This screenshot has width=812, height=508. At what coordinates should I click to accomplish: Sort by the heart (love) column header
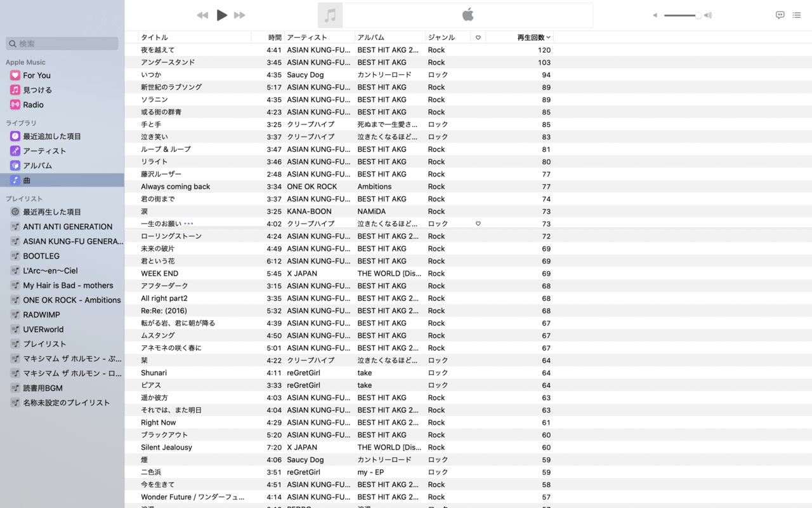[478, 37]
